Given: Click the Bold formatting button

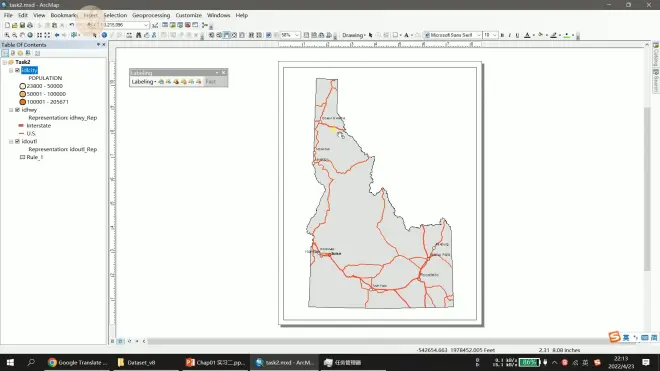Looking at the screenshot, I should pyautogui.click(x=502, y=35).
